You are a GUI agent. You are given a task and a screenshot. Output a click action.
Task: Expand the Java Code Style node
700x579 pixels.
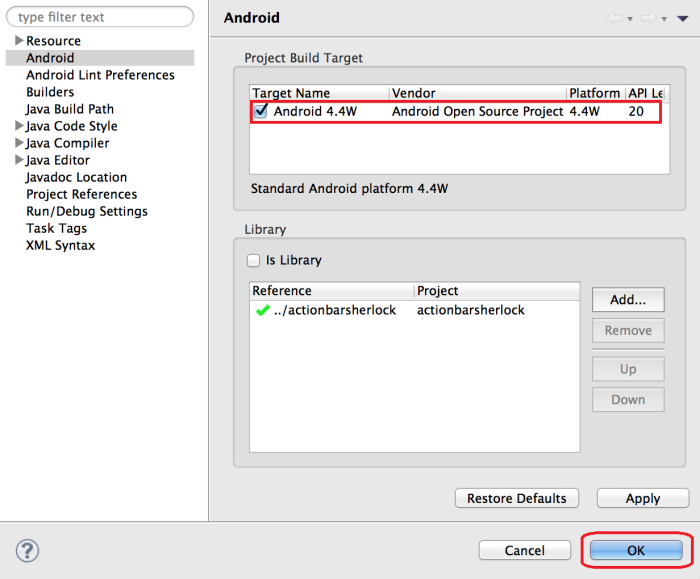19,126
